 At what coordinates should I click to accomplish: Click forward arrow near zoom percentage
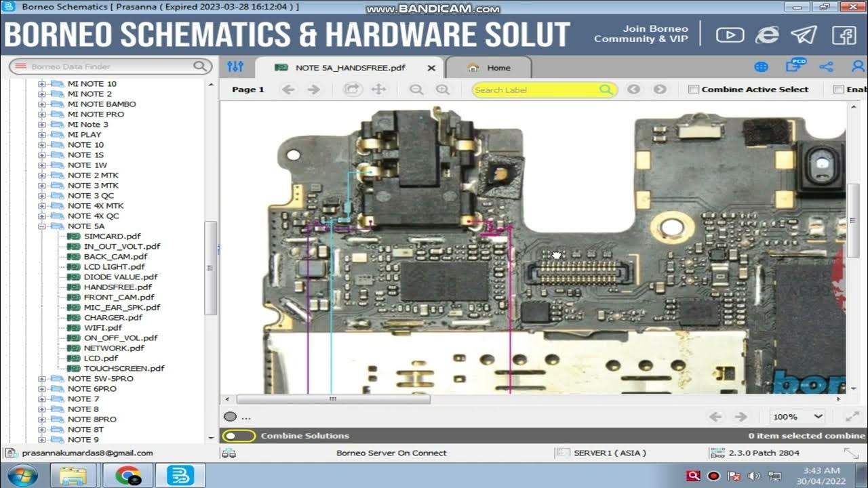click(x=741, y=417)
